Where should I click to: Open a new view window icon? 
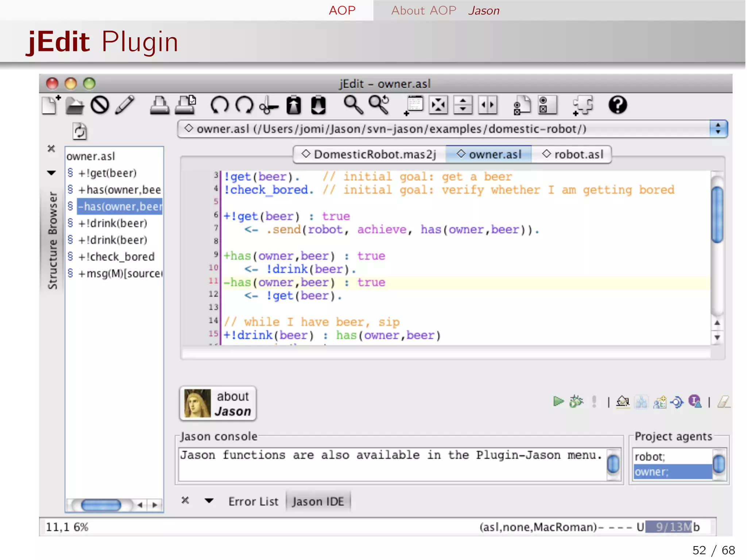pos(414,105)
